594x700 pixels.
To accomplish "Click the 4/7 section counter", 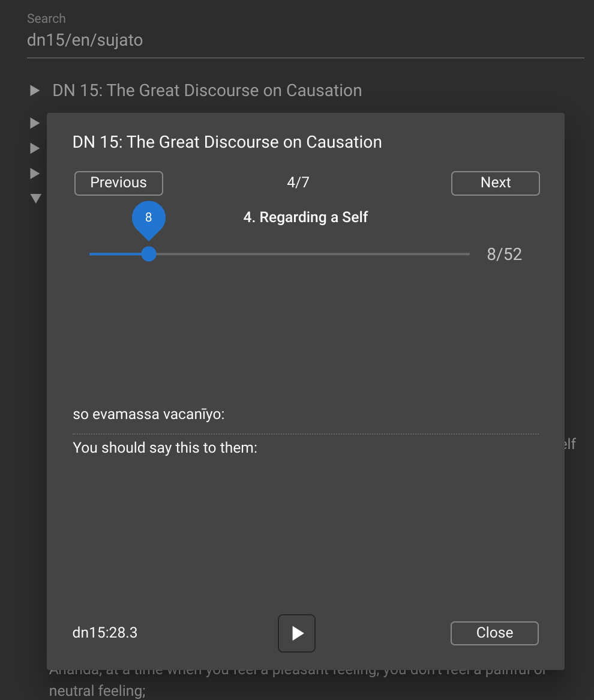I will (298, 182).
